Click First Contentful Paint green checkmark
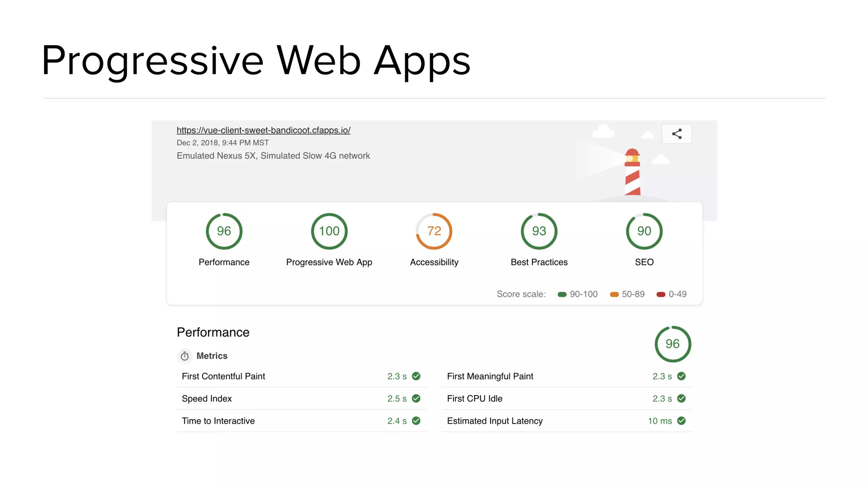Screen dimensions: 868x488 pos(416,376)
